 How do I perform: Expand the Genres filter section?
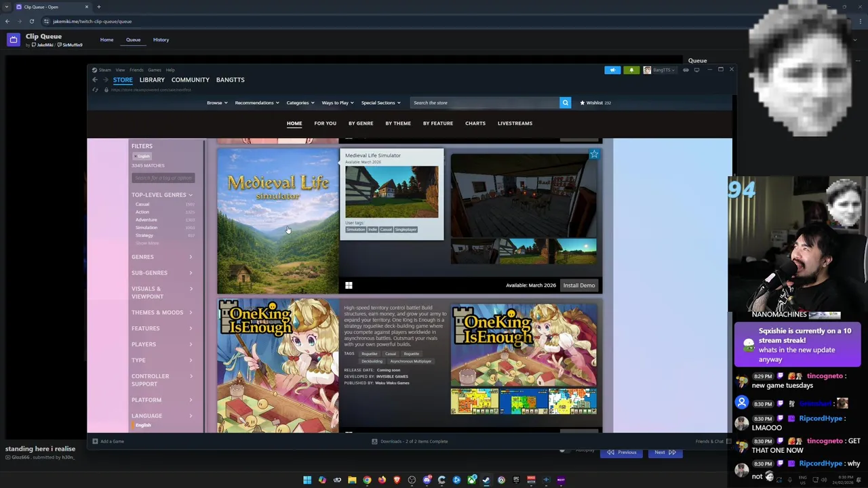tap(161, 257)
